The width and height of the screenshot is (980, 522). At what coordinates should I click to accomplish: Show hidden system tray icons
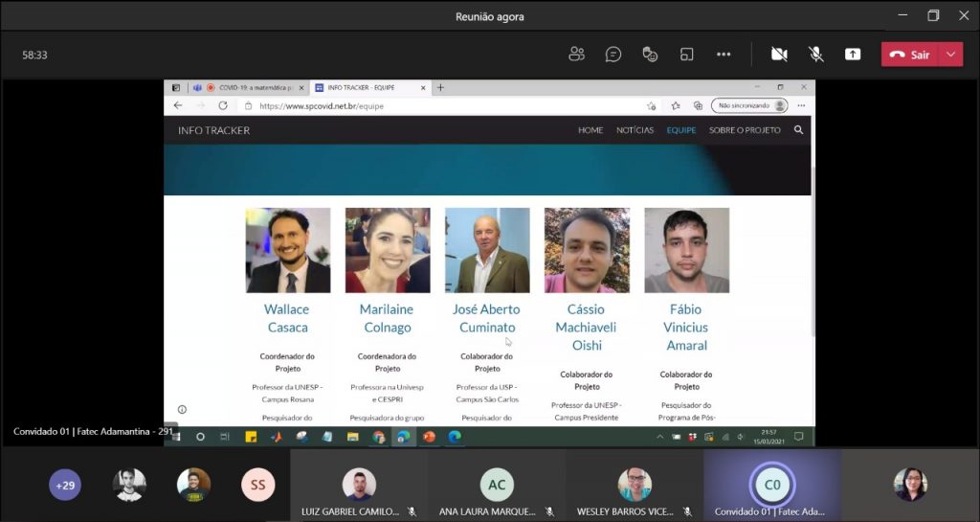tap(660, 437)
